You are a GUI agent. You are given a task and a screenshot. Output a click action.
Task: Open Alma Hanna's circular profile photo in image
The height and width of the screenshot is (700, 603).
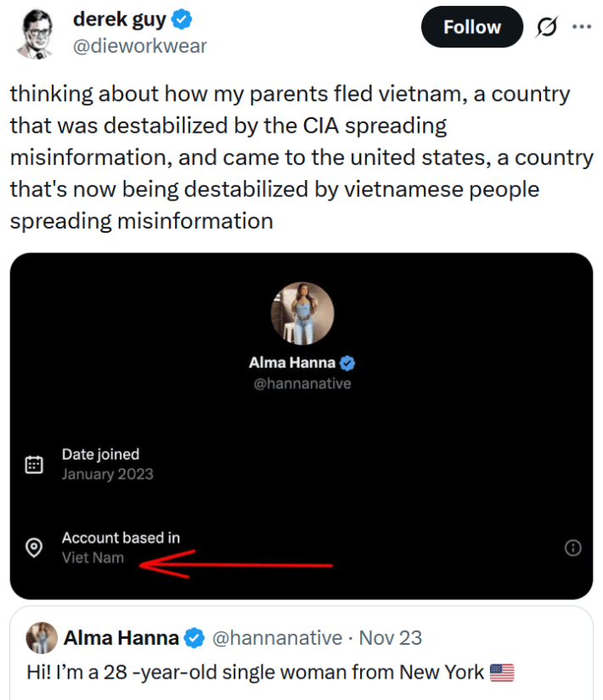pyautogui.click(x=301, y=313)
